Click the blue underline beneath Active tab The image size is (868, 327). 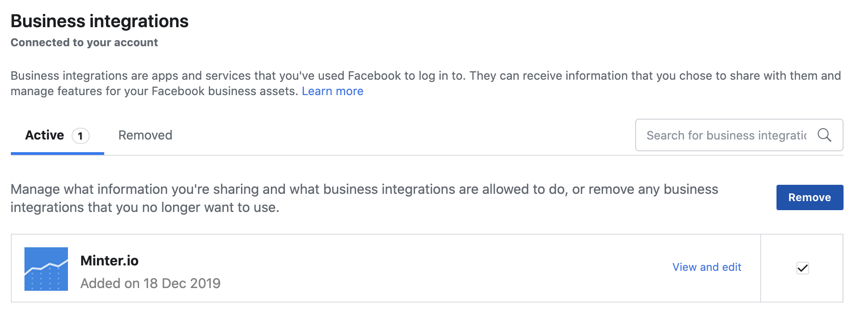[x=58, y=154]
